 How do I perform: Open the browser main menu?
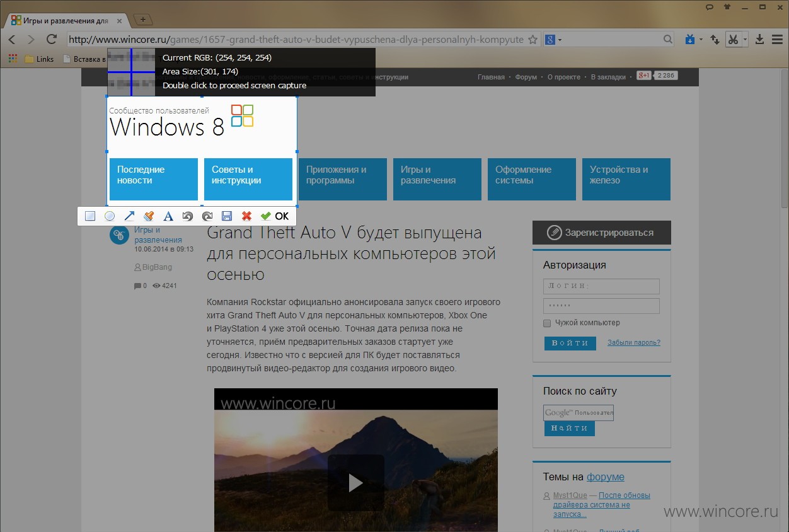[776, 40]
